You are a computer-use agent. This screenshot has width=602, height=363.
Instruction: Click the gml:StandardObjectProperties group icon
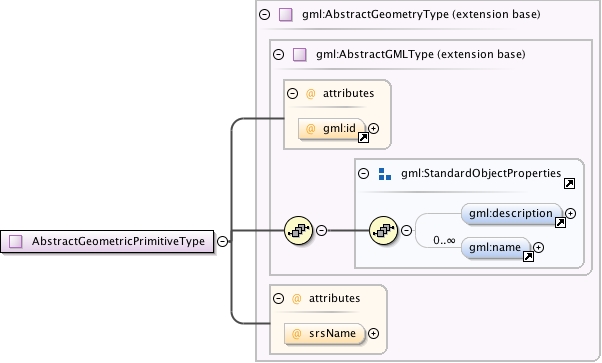(385, 174)
